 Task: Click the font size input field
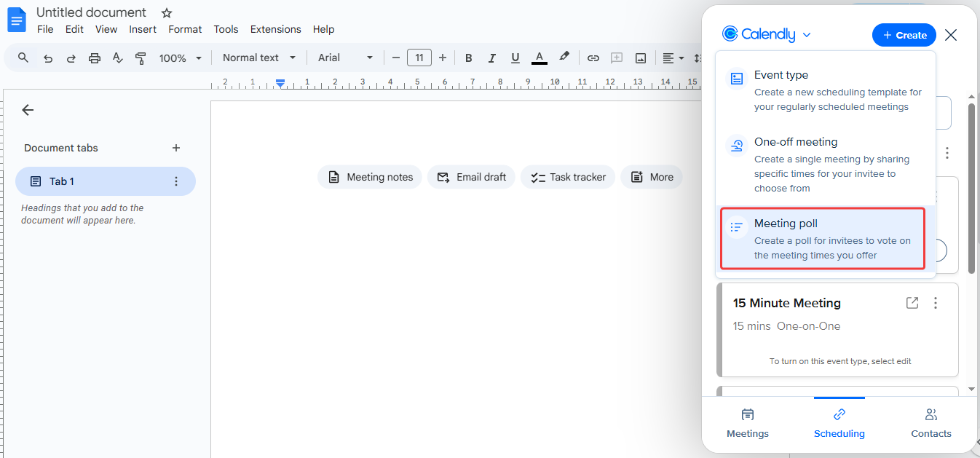tap(419, 58)
